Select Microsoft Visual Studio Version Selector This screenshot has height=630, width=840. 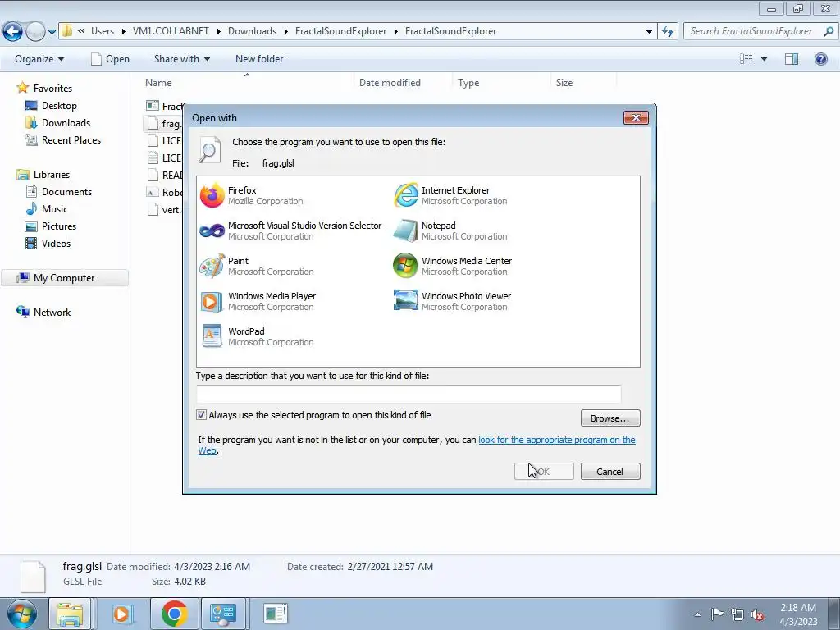[290, 231]
